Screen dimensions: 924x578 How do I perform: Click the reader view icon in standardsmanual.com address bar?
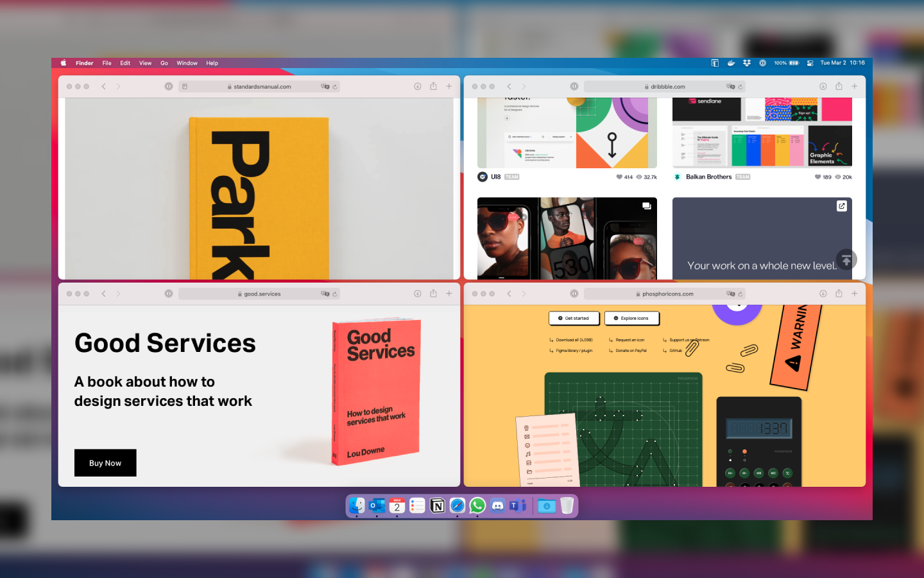tap(184, 86)
